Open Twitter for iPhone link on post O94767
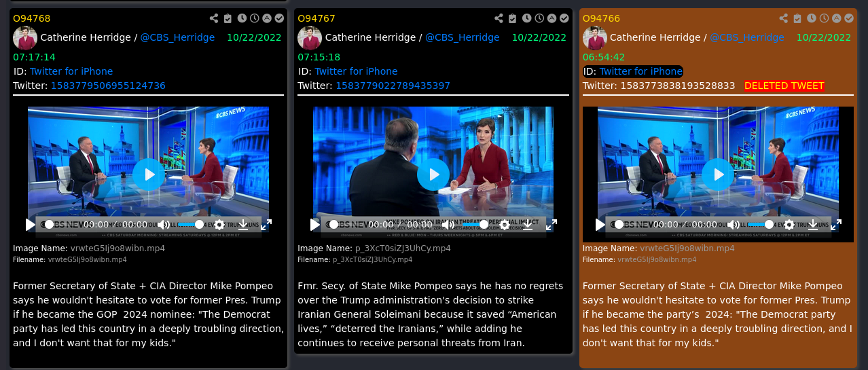The width and height of the screenshot is (868, 370). (356, 71)
